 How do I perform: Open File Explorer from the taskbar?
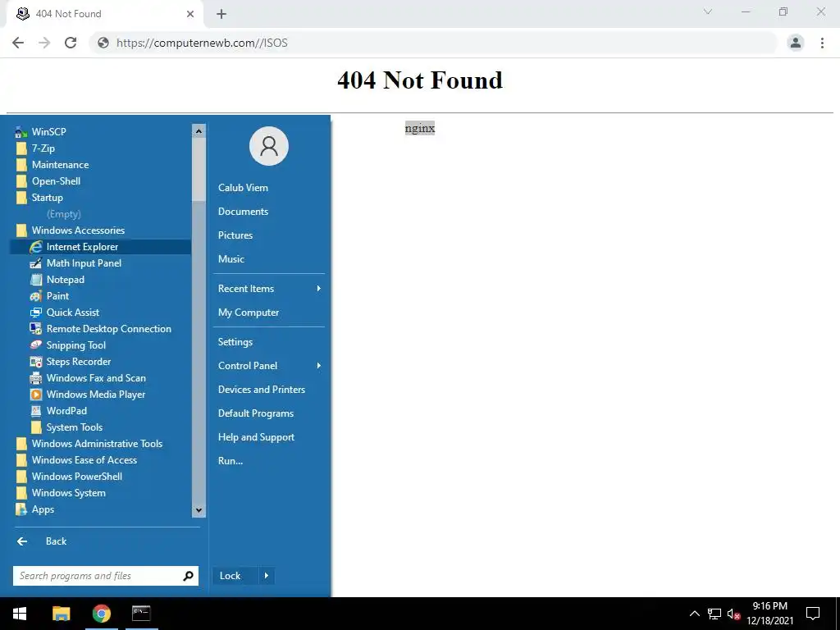[61, 614]
